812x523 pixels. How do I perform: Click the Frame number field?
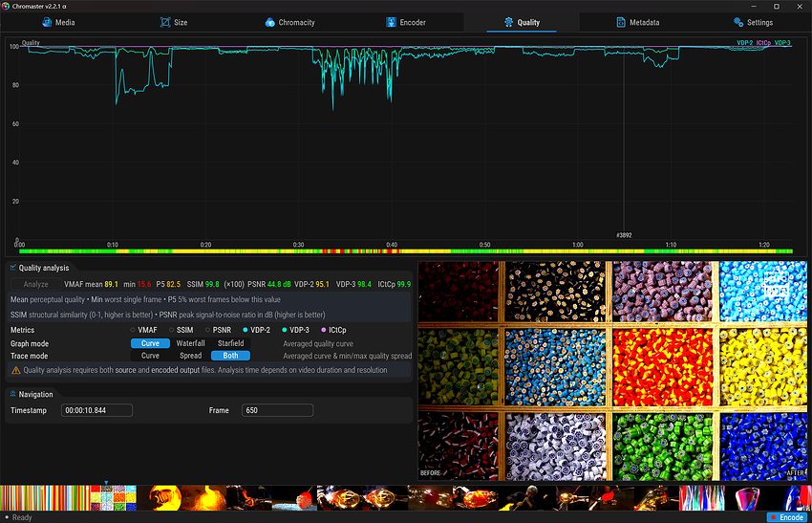click(277, 410)
